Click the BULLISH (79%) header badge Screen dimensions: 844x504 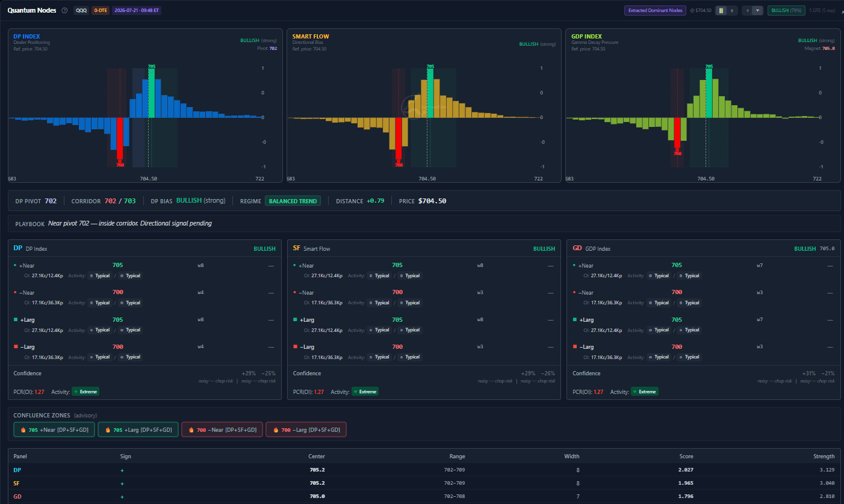point(786,10)
